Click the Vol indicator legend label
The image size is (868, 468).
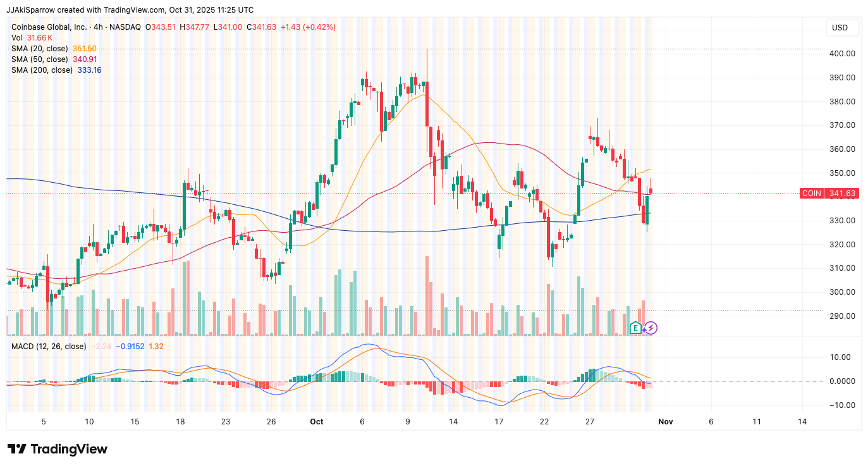(x=17, y=38)
